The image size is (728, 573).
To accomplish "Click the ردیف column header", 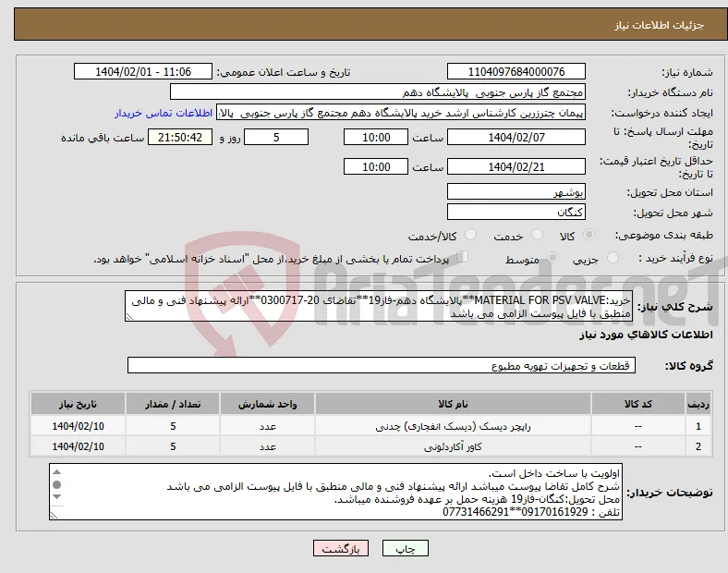I will (x=698, y=404).
